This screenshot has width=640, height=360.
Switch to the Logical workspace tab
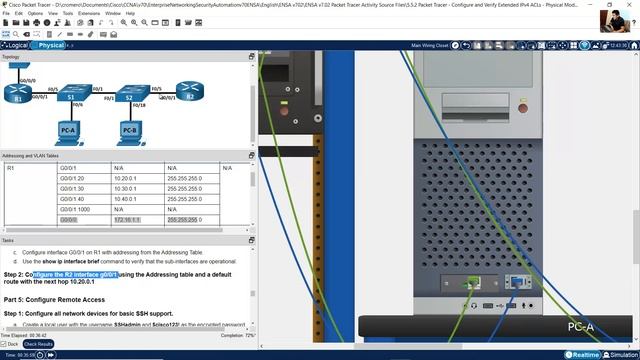15,45
